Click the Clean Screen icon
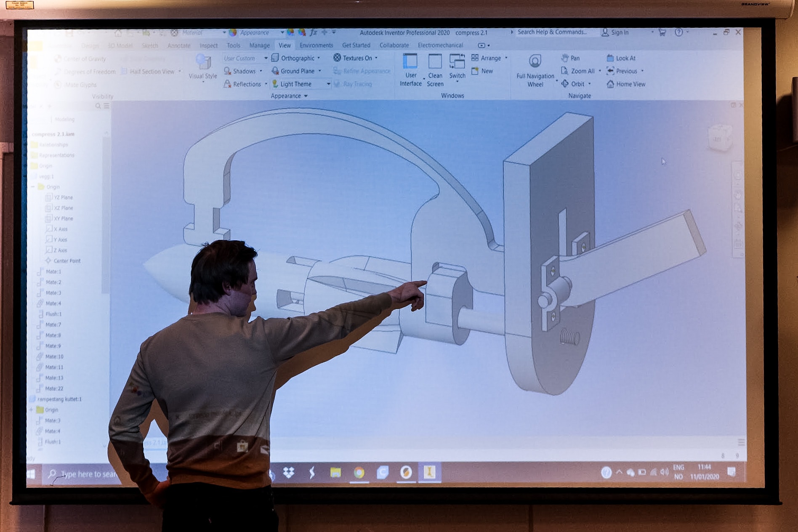The width and height of the screenshot is (798, 532). pos(435,62)
